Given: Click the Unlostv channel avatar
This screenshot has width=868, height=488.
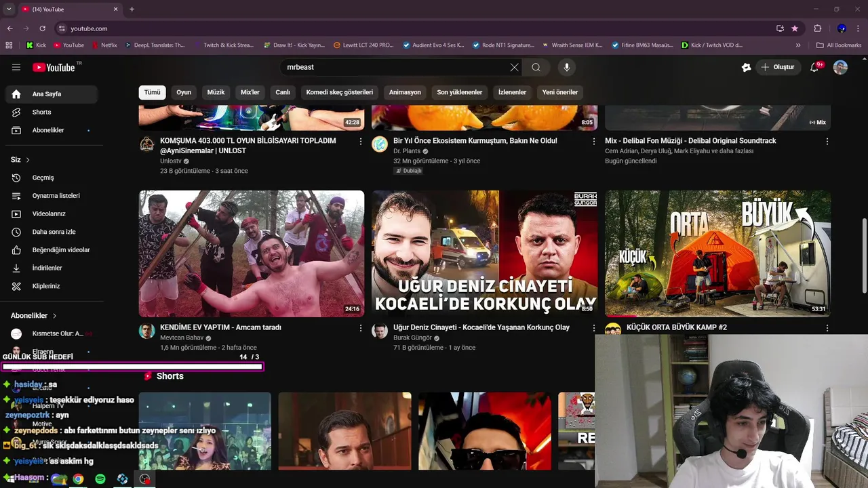Looking at the screenshot, I should tap(147, 144).
